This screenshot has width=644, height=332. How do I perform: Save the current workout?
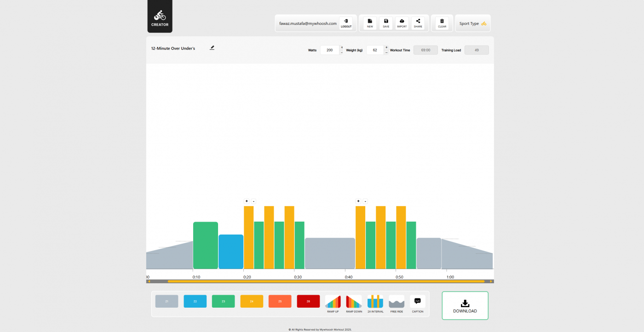click(385, 23)
